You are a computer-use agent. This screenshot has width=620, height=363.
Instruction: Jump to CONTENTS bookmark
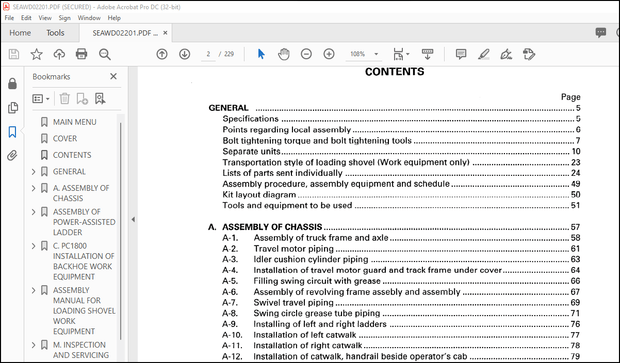(72, 155)
